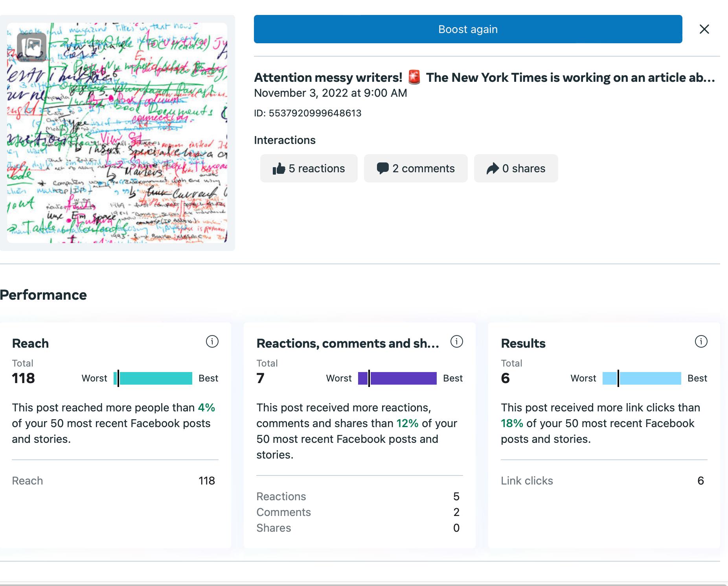Click the 12% reactions comparison value
Viewport: 728px width, 586px height.
[x=408, y=423]
